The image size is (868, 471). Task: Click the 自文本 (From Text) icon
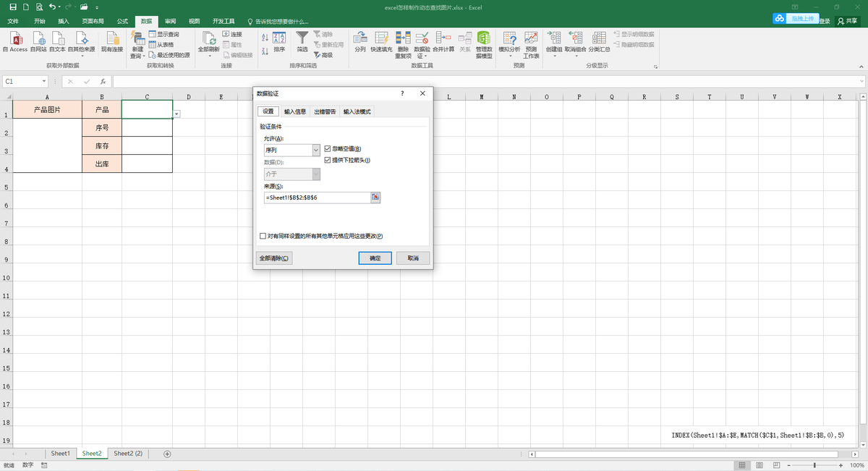click(57, 42)
